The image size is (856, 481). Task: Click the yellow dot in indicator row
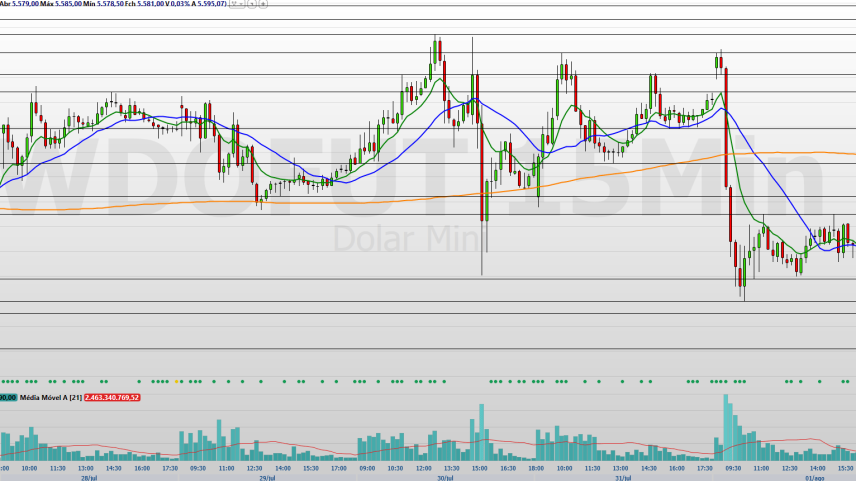point(176,382)
